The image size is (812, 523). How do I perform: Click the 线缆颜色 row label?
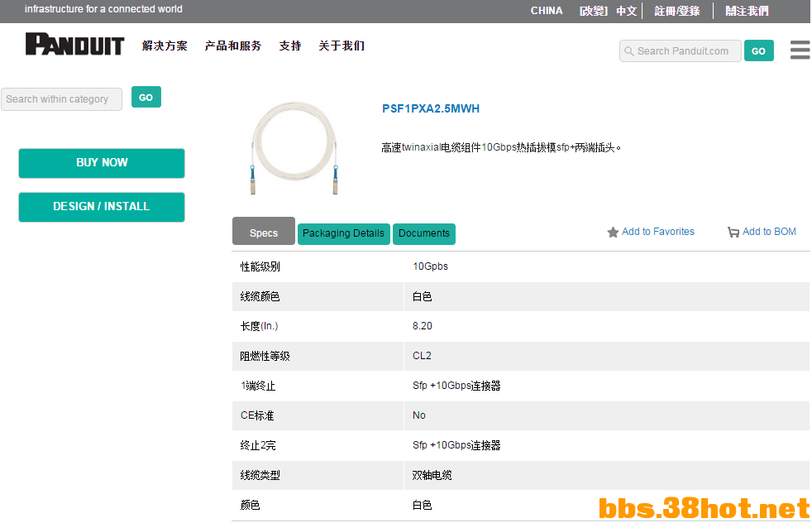pos(260,296)
